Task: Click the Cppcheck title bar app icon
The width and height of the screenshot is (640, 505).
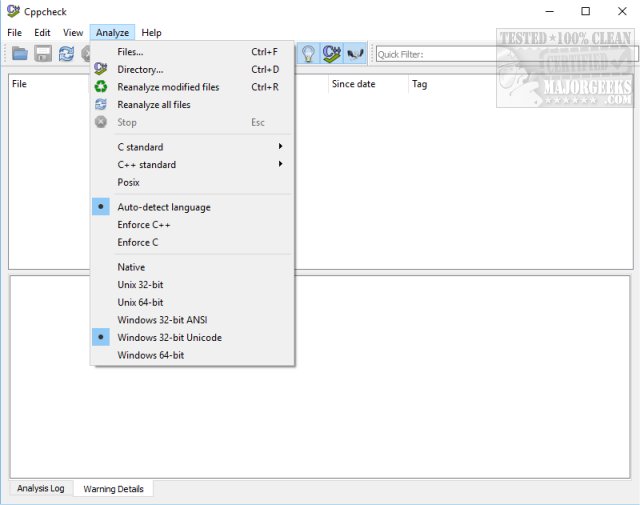Action: [x=13, y=11]
